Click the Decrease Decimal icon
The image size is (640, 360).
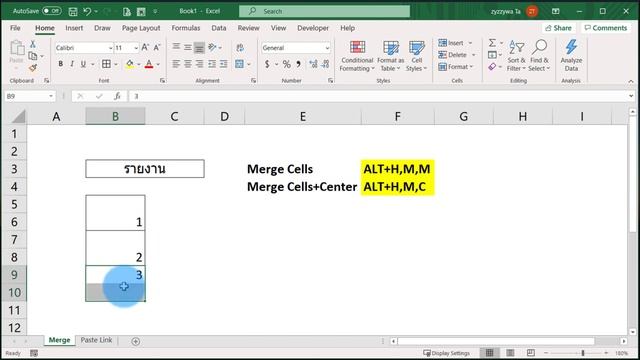point(325,64)
